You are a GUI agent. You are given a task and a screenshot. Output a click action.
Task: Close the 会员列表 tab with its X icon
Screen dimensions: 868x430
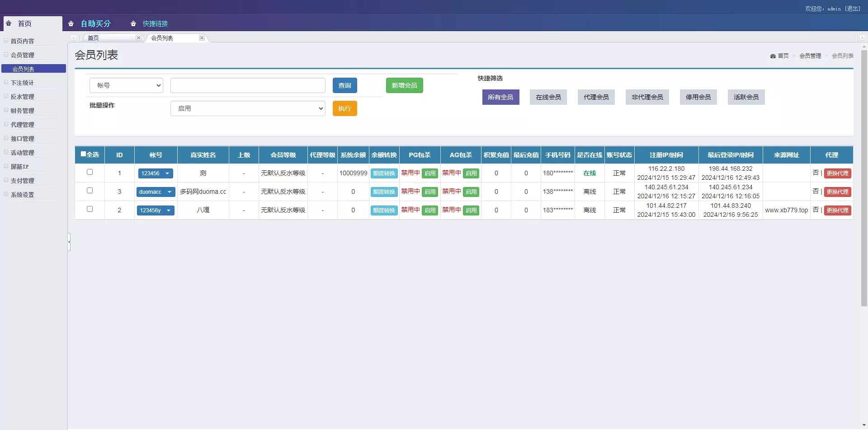(x=202, y=38)
